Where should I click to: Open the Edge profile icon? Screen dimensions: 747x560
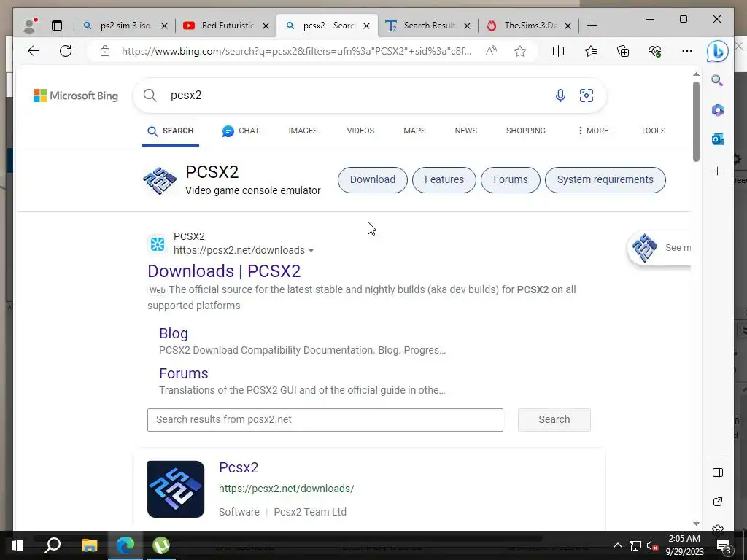tap(30, 26)
